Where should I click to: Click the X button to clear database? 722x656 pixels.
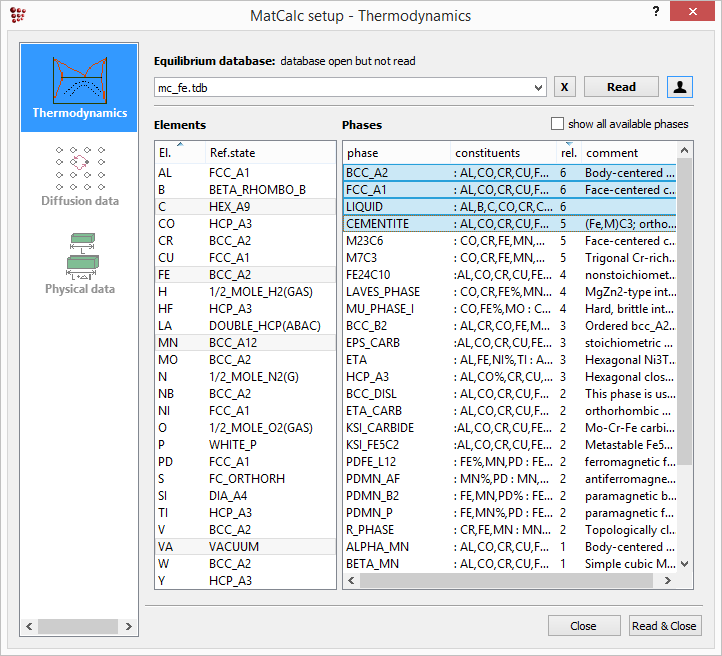point(564,87)
